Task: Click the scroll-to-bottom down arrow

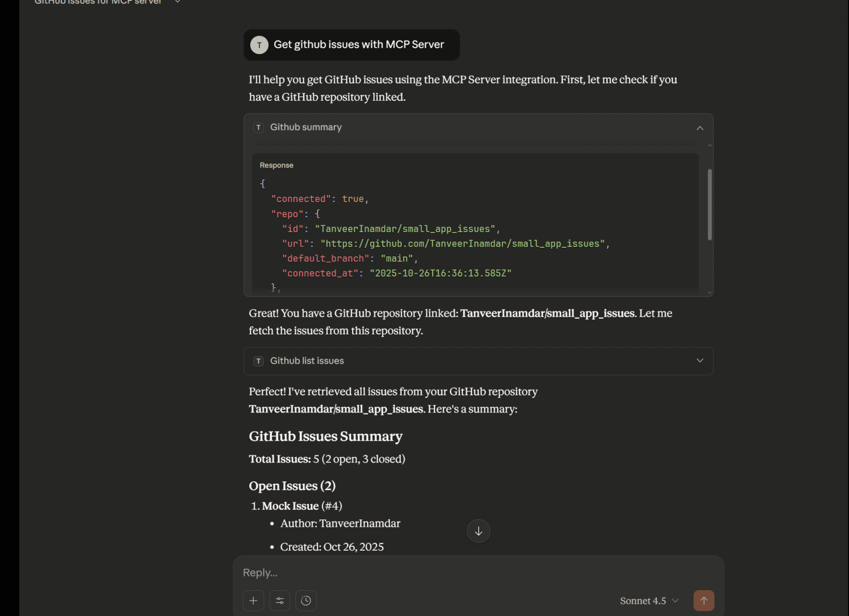Action: point(478,531)
